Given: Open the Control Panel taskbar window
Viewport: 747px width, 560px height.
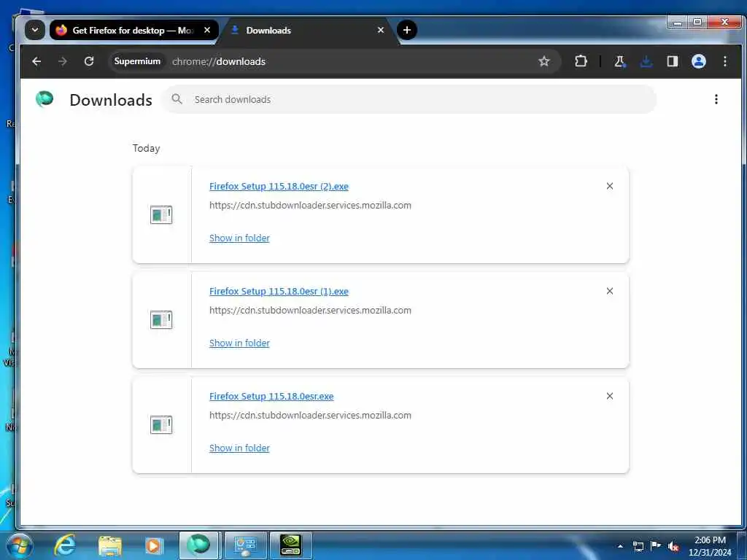Looking at the screenshot, I should coord(245,545).
